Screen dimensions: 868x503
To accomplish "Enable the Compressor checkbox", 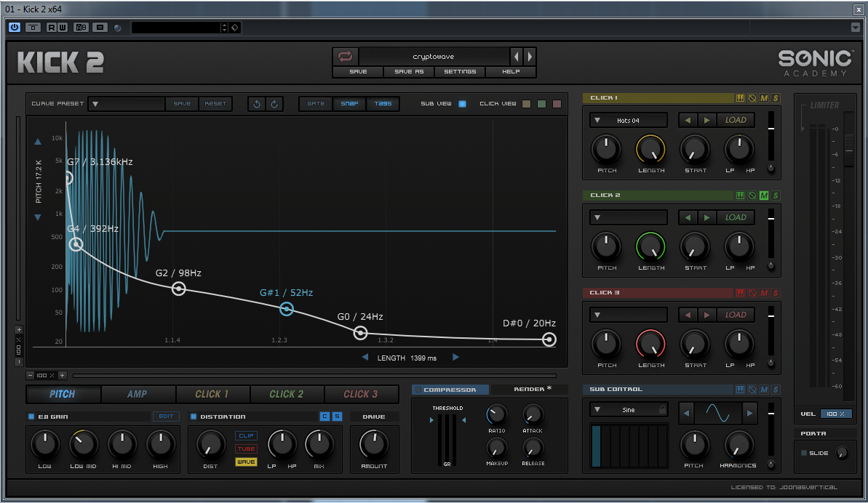I will click(x=418, y=390).
